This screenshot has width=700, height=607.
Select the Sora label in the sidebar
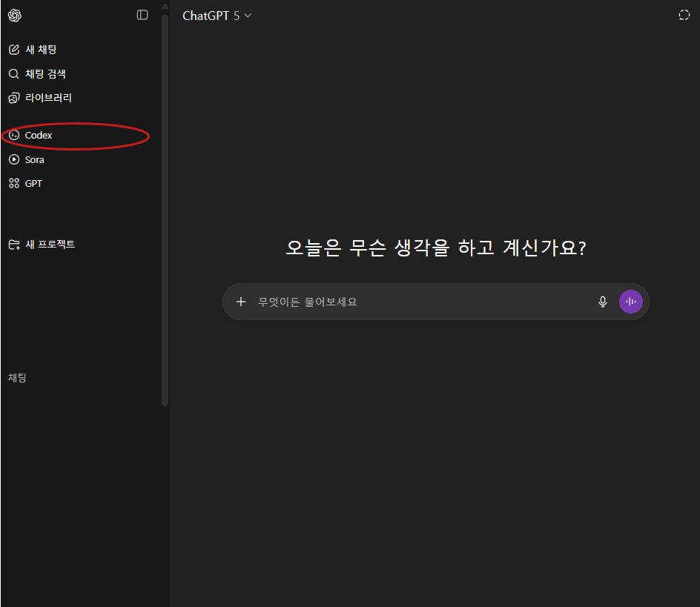click(35, 159)
